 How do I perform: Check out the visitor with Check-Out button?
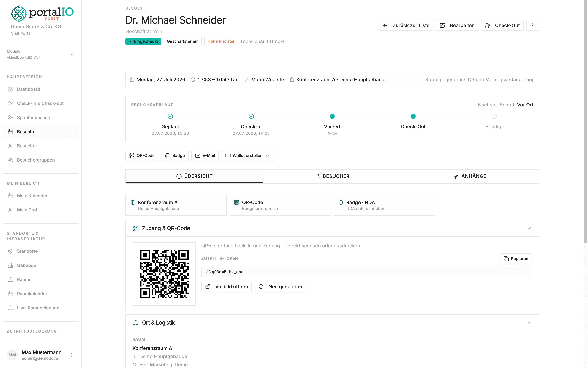pyautogui.click(x=502, y=25)
